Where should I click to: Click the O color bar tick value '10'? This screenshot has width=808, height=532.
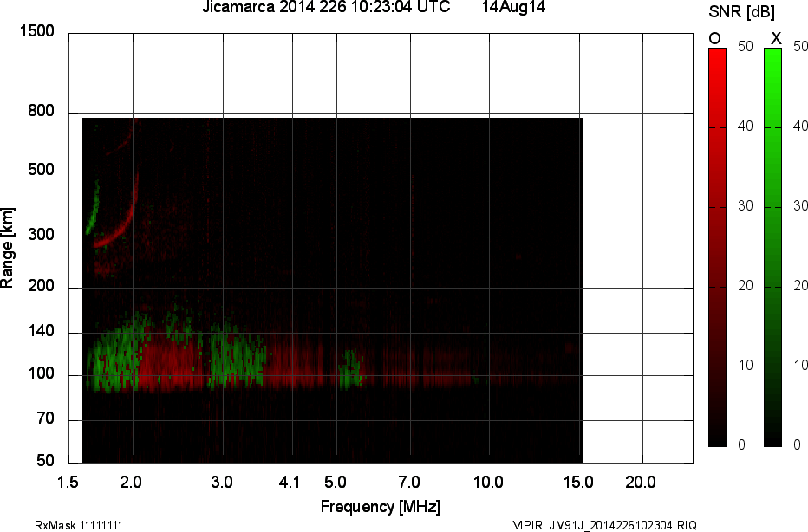click(x=745, y=366)
